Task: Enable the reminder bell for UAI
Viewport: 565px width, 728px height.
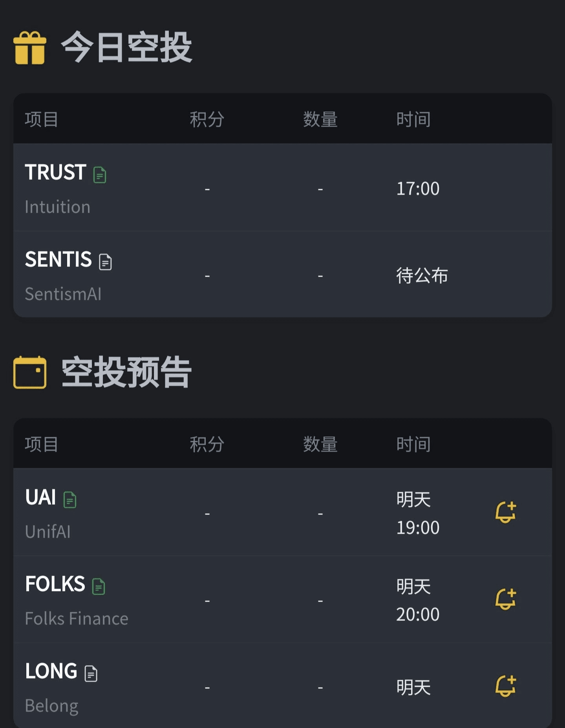Action: click(x=505, y=512)
